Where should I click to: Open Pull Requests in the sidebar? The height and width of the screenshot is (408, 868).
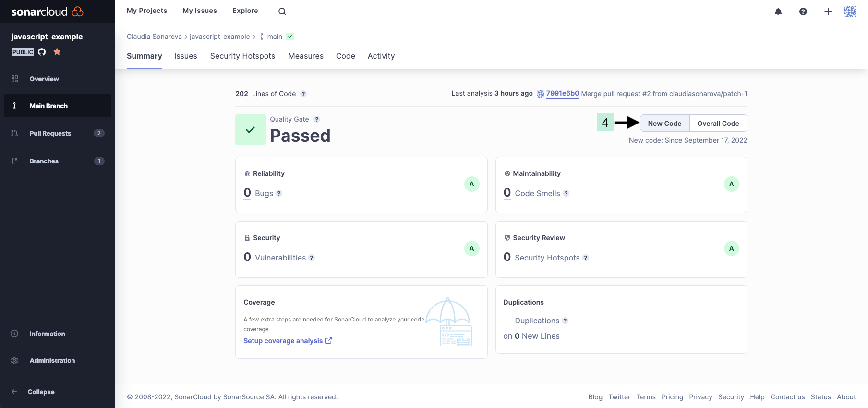[x=58, y=133]
